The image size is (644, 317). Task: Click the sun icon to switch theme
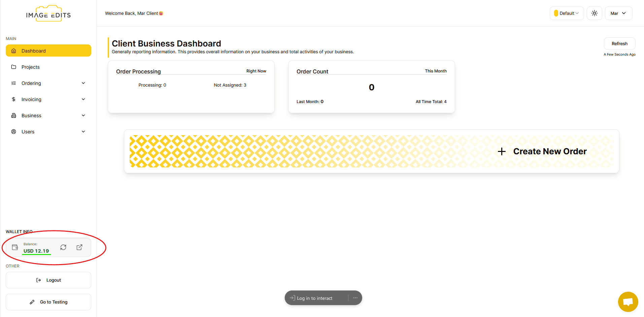(x=594, y=13)
